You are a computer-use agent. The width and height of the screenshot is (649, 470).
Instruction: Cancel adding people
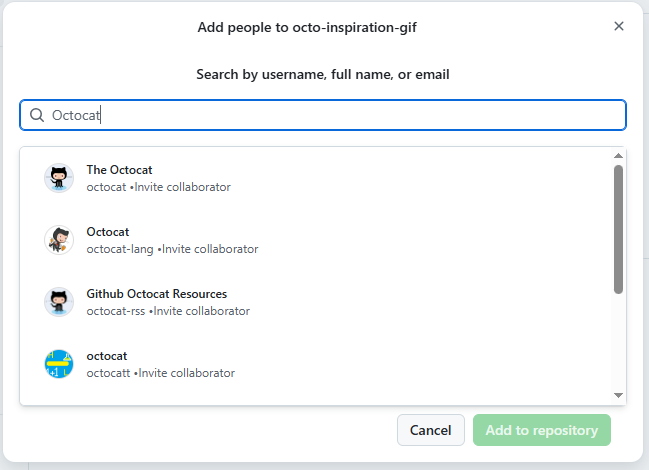click(x=430, y=430)
